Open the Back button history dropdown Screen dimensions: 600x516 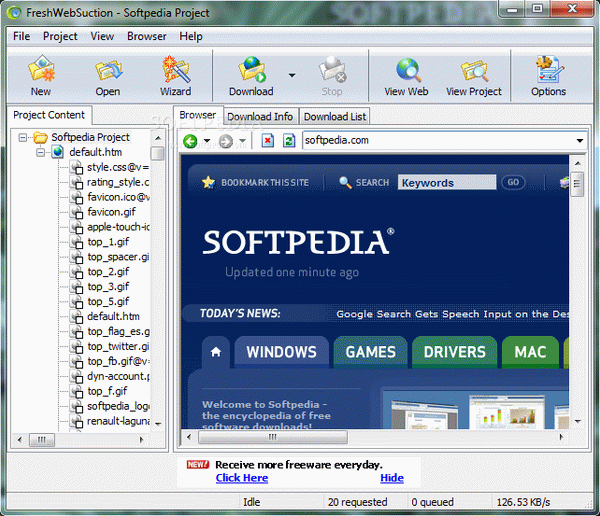(x=207, y=141)
